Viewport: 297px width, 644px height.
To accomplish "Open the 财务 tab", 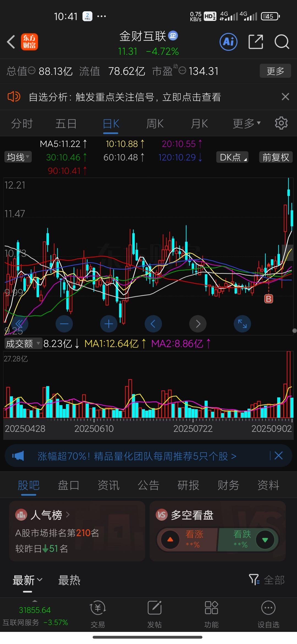I will coord(228,485).
